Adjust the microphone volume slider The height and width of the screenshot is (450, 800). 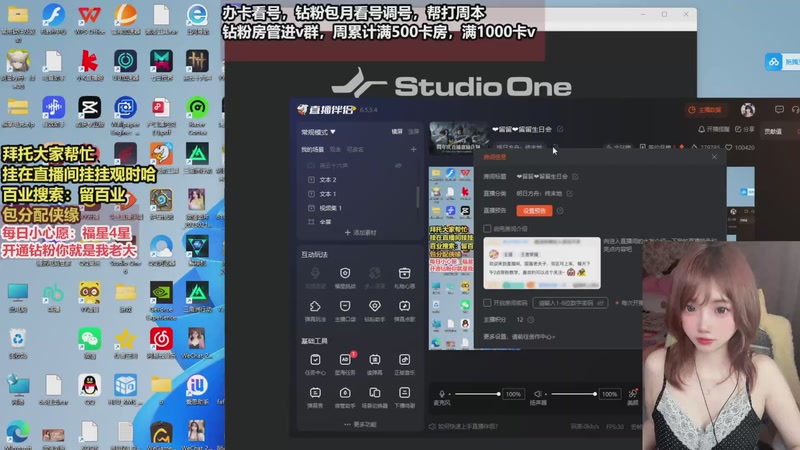coord(477,394)
